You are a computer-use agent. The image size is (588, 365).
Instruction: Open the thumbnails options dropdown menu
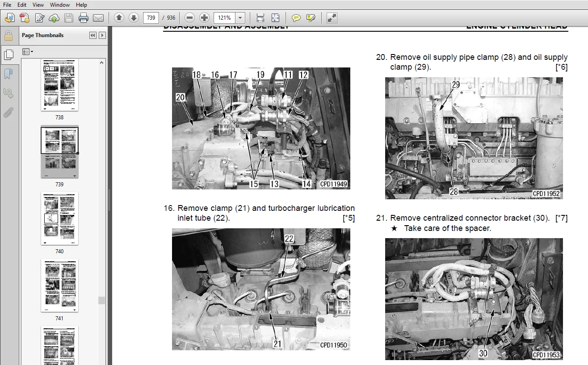pos(28,52)
